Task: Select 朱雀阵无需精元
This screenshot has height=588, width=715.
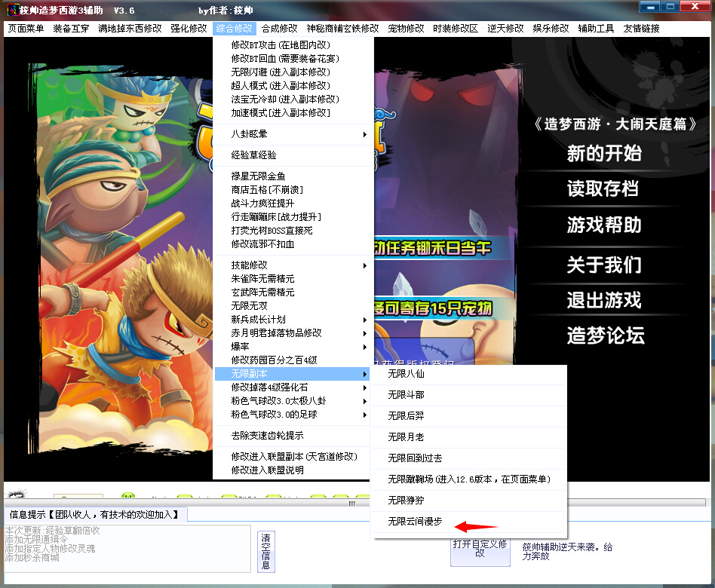Action: pyautogui.click(x=292, y=278)
